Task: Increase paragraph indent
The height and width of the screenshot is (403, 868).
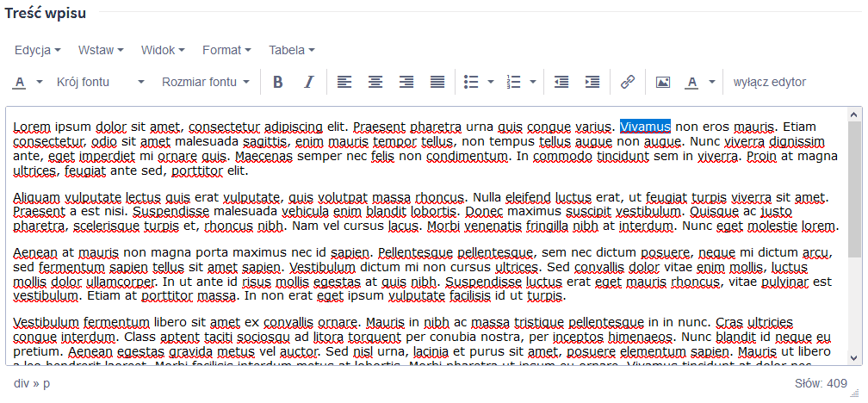Action: coord(592,83)
